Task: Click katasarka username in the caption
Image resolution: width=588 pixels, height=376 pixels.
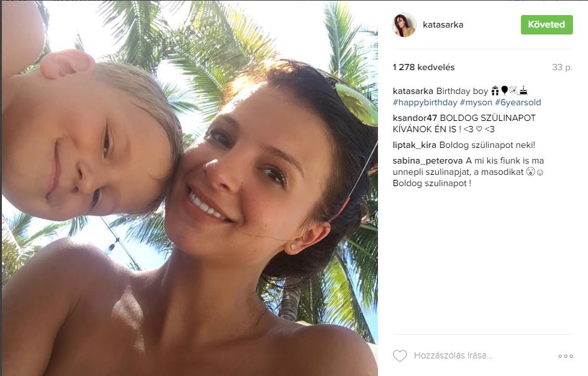Action: [x=413, y=91]
